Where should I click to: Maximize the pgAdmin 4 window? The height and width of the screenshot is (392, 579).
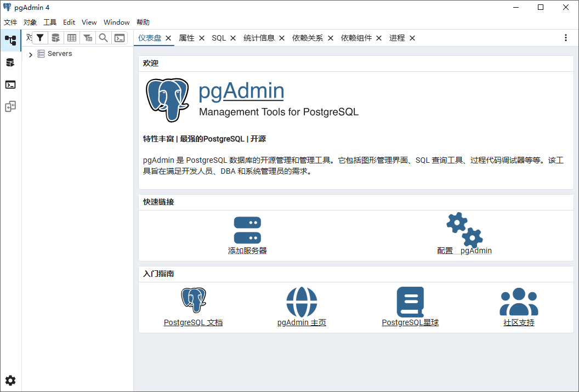(x=541, y=7)
